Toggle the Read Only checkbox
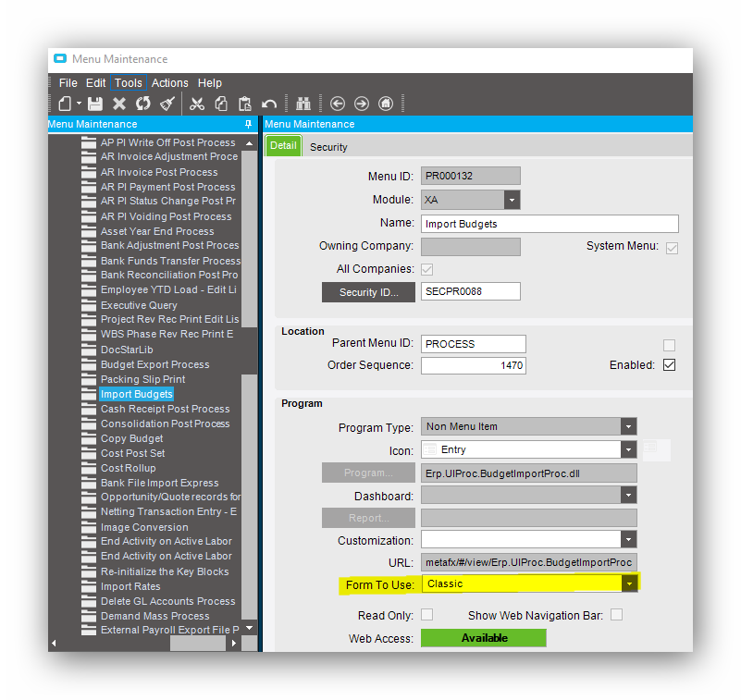Viewport: 741px width, 700px height. (x=426, y=615)
